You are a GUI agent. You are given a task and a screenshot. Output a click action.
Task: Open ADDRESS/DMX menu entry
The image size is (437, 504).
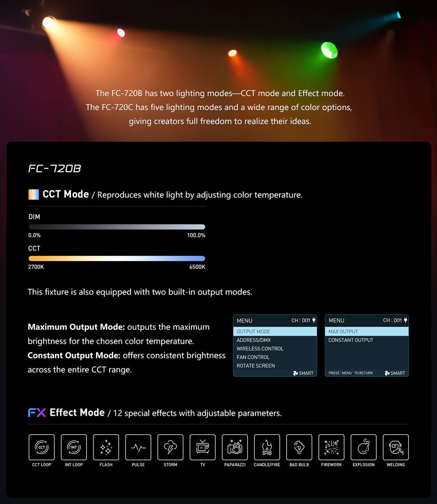(x=254, y=340)
